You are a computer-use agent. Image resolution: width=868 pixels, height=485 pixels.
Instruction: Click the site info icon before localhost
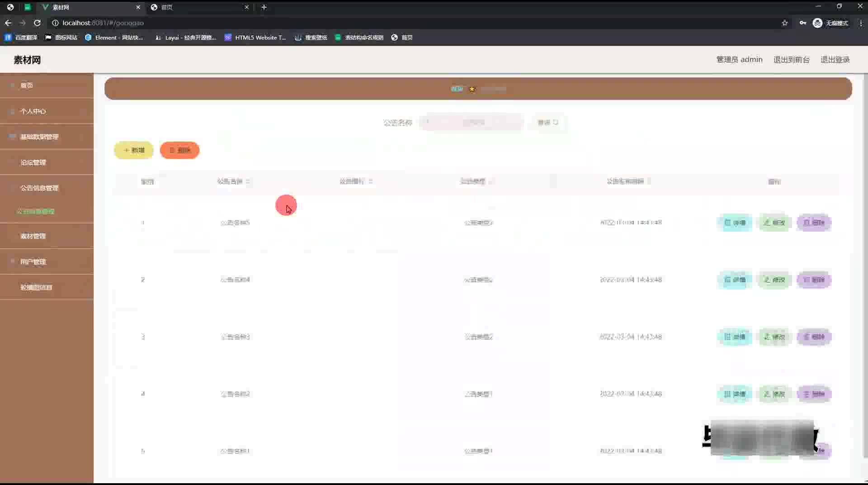55,23
